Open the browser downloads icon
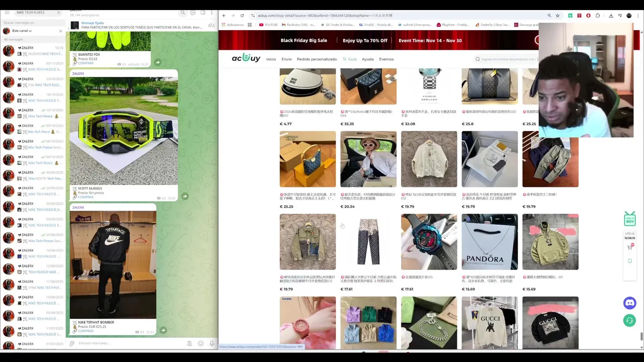 (611, 16)
